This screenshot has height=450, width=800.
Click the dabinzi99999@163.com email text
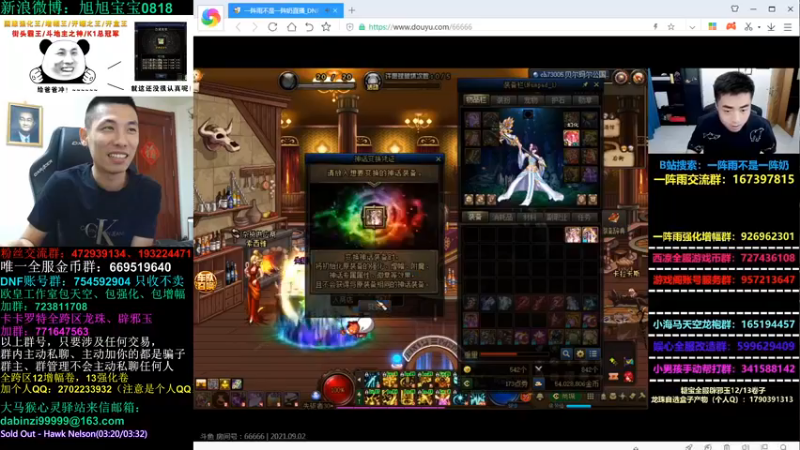(x=62, y=421)
